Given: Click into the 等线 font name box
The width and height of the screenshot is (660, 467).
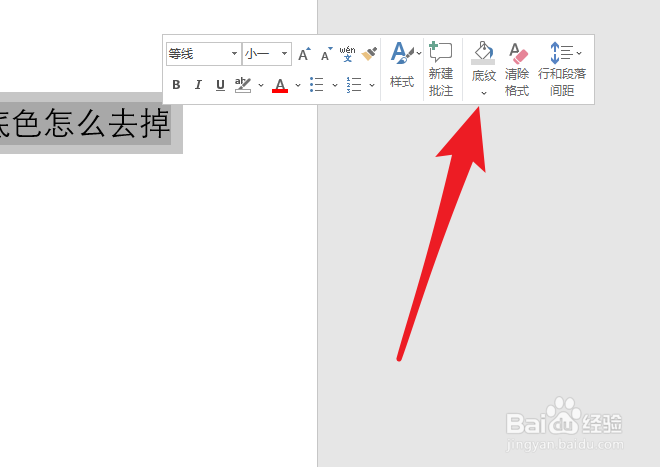Looking at the screenshot, I should coord(198,54).
